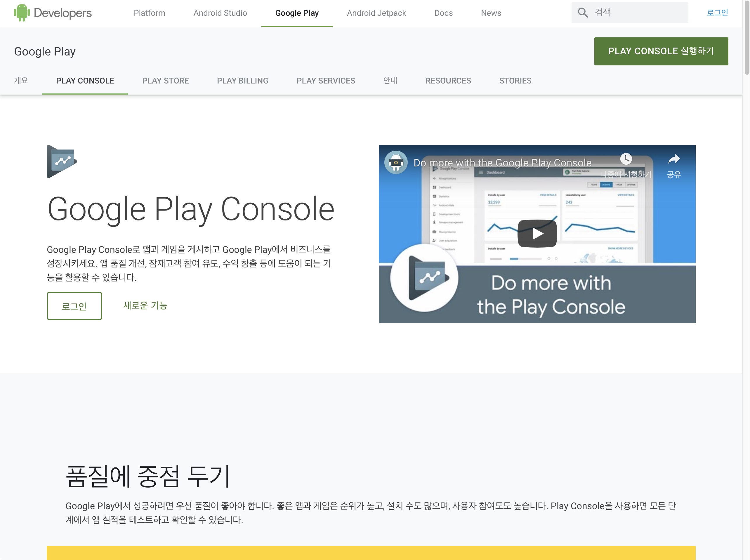This screenshot has height=560, width=750.
Task: Open the 새로운 기능 link
Action: tap(145, 305)
